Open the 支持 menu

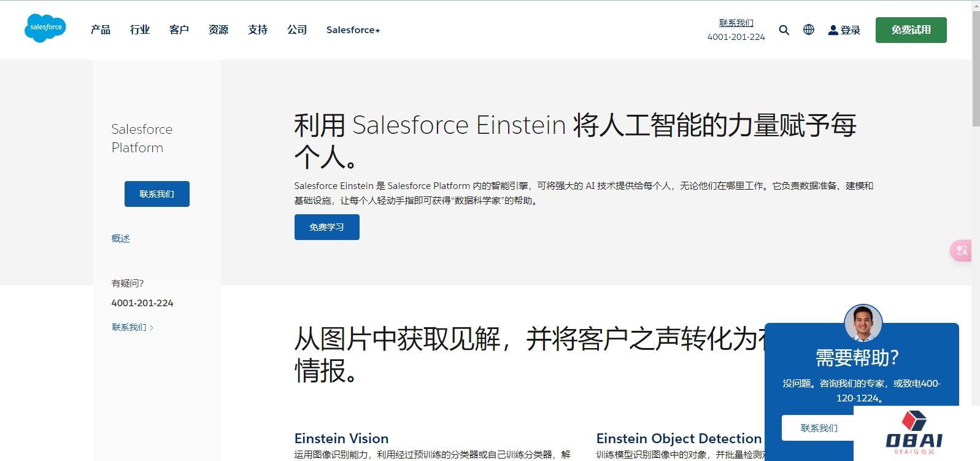coord(258,29)
